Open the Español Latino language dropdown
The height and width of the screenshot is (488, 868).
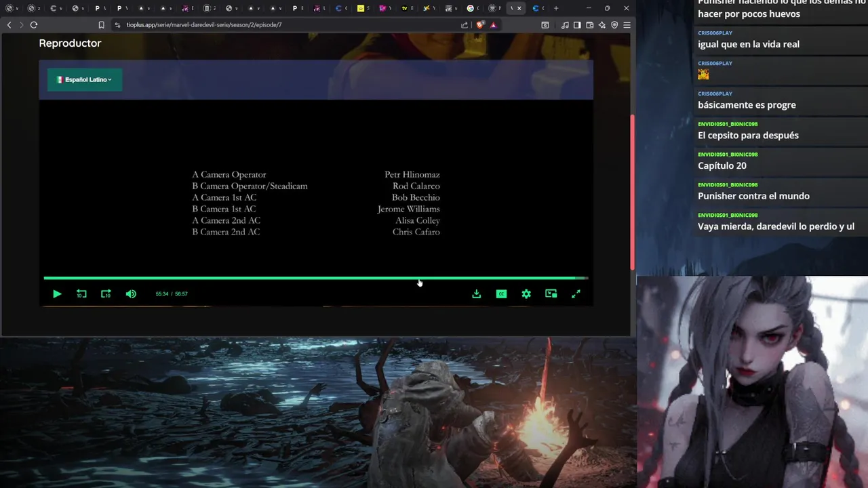[85, 79]
